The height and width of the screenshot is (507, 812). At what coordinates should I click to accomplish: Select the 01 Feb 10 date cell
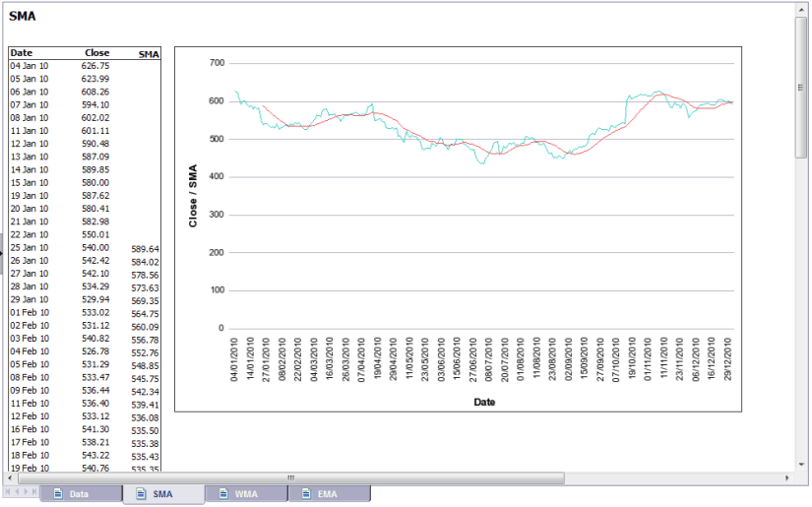(30, 312)
